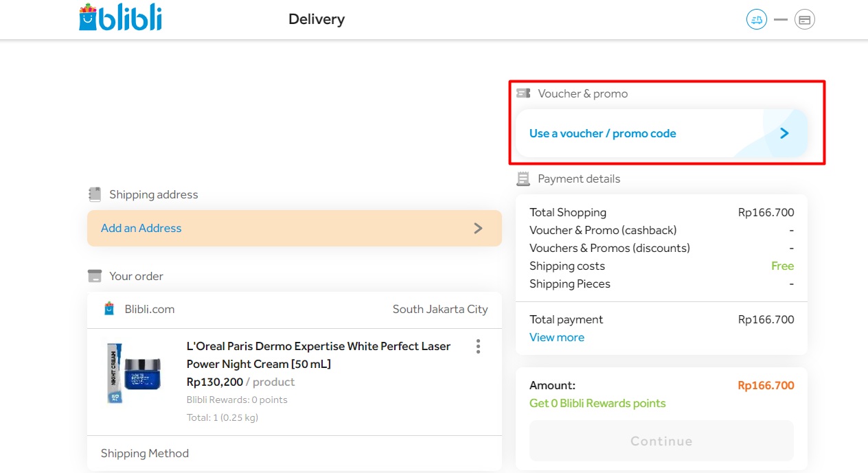Expand View more under Total payment

pyautogui.click(x=557, y=337)
